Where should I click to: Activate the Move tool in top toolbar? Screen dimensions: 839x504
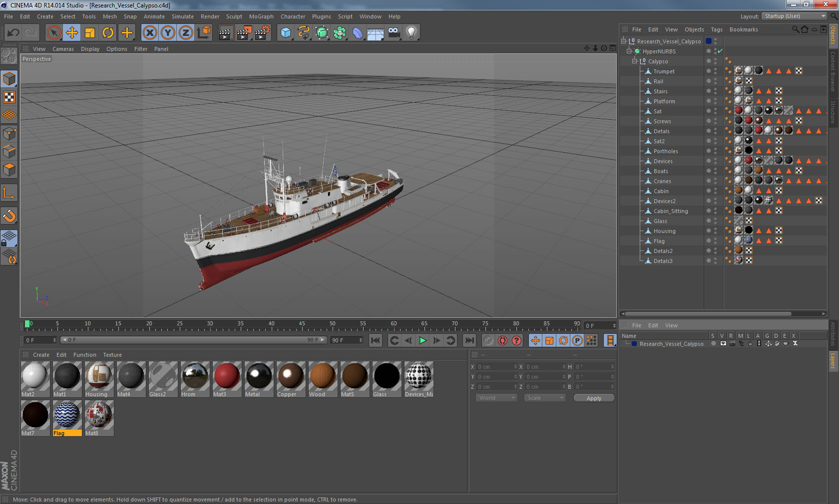pos(72,33)
